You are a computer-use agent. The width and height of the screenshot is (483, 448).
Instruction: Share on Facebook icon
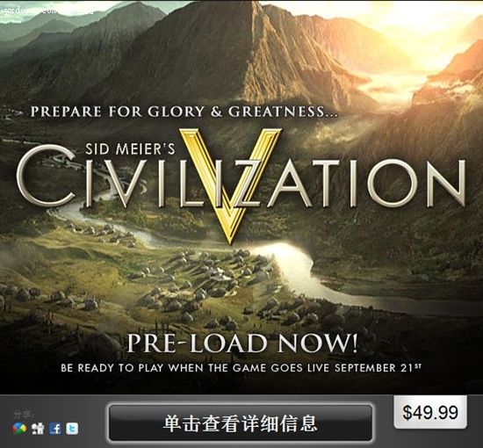click(55, 429)
